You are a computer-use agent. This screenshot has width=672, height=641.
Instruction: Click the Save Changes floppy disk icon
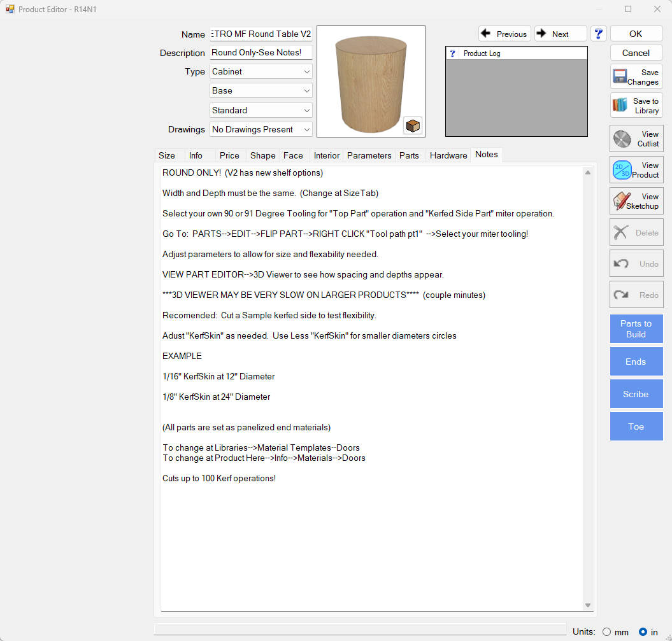click(x=620, y=77)
